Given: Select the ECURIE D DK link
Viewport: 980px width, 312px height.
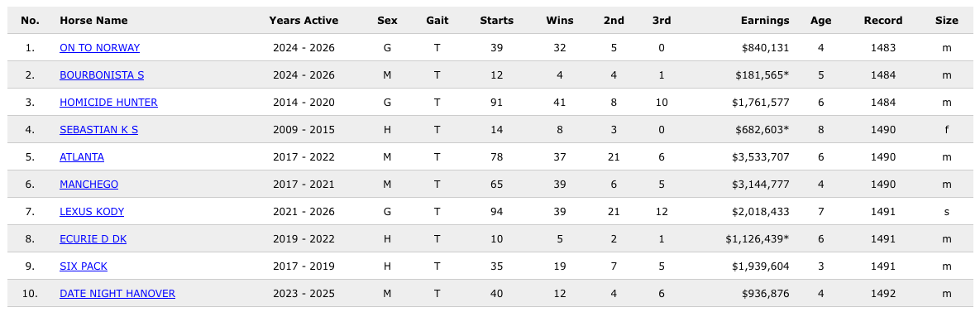Looking at the screenshot, I should [93, 239].
